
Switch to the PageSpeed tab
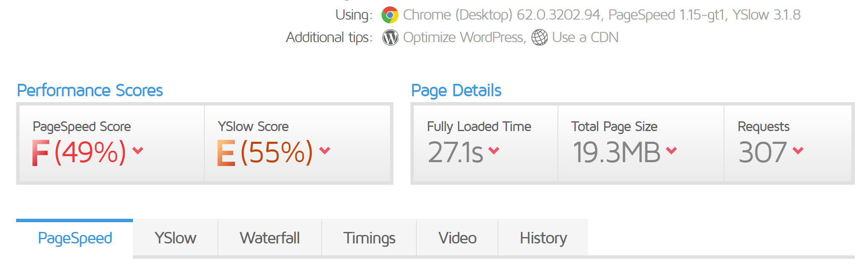point(75,238)
